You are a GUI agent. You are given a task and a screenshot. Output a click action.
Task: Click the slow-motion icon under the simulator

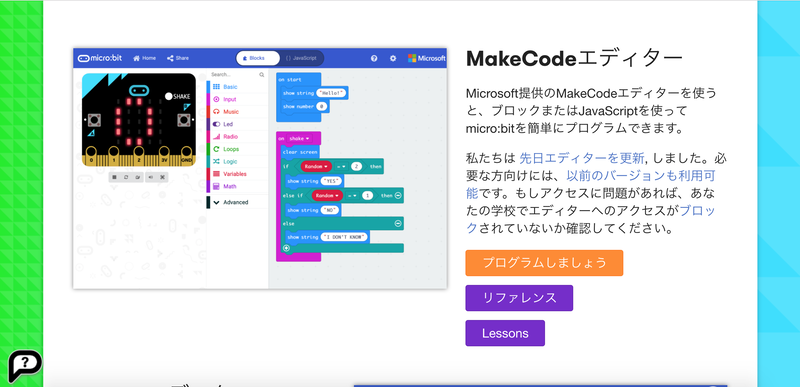(x=138, y=177)
